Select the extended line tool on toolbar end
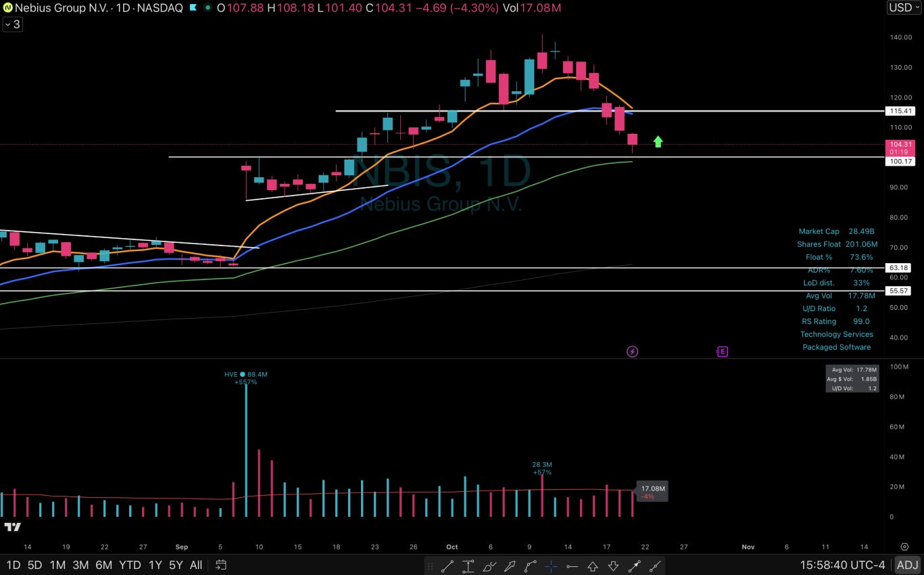The image size is (924, 575). (x=655, y=566)
